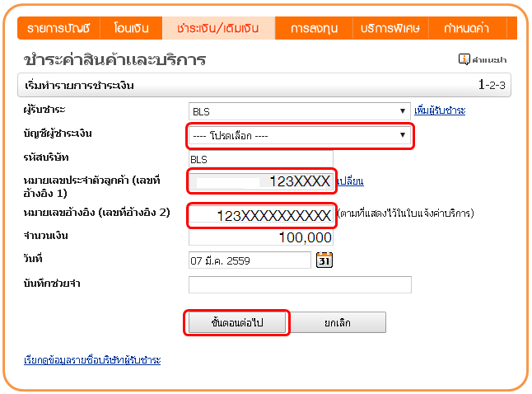
Task: Open the รายการบัญชี tab
Action: tap(58, 28)
